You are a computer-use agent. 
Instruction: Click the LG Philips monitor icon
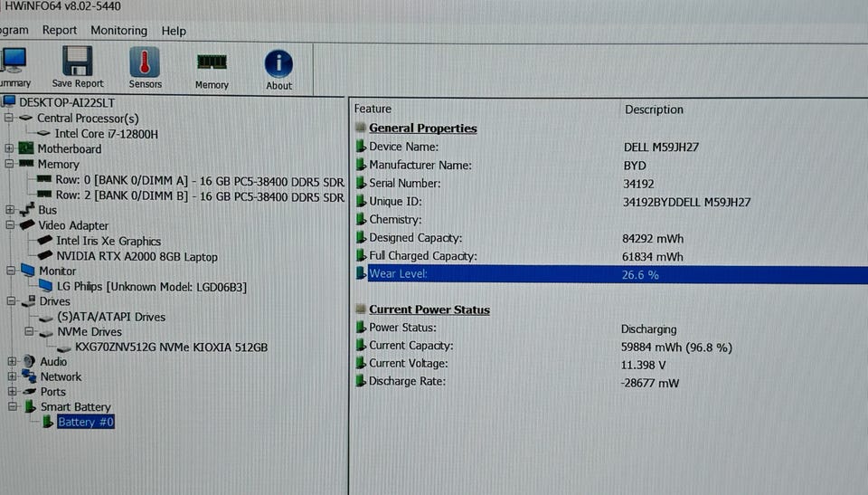tap(46, 286)
